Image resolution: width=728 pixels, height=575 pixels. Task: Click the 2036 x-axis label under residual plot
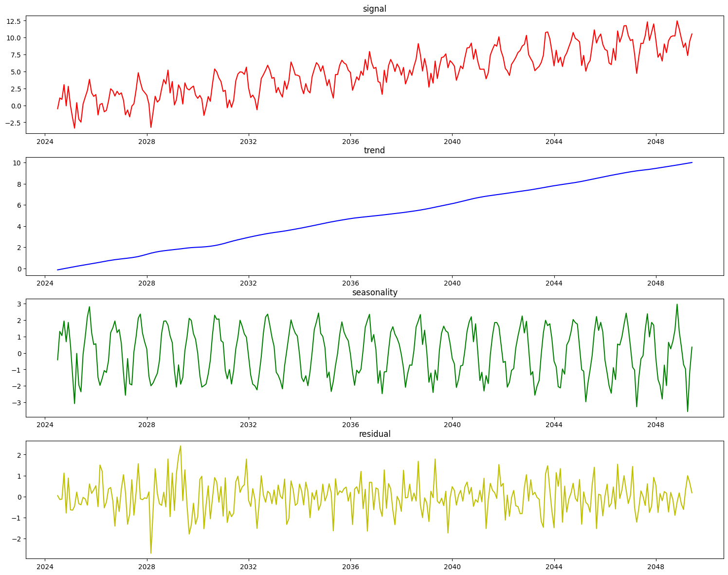click(x=350, y=567)
